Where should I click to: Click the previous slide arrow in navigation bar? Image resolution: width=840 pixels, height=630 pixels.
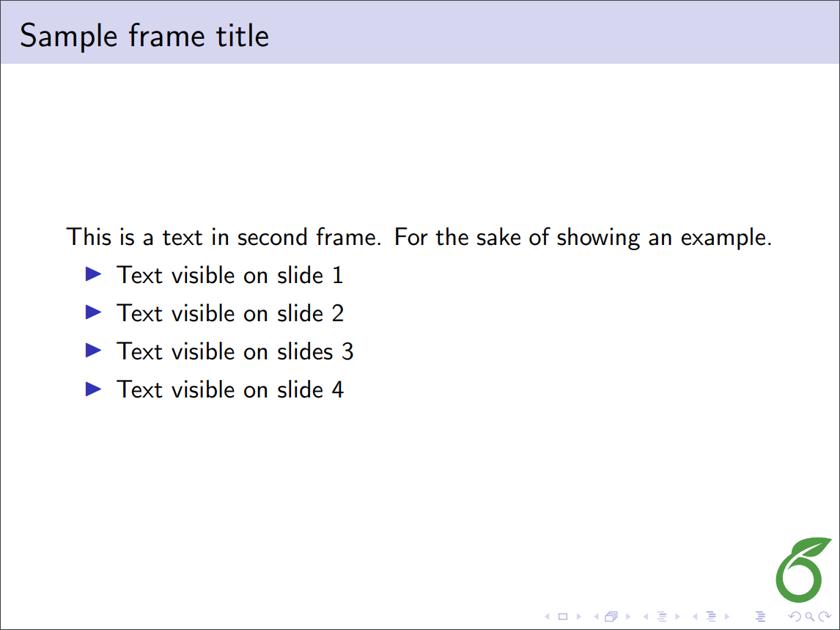pos(547,617)
